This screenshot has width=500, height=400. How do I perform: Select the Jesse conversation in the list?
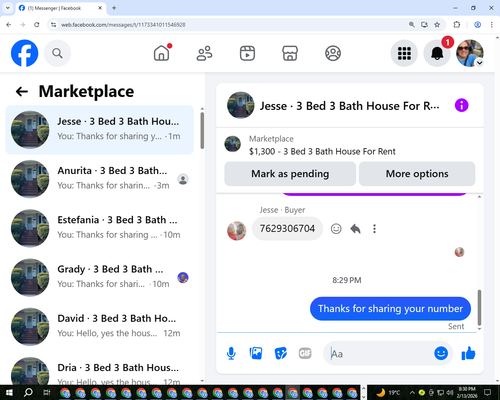coord(100,130)
